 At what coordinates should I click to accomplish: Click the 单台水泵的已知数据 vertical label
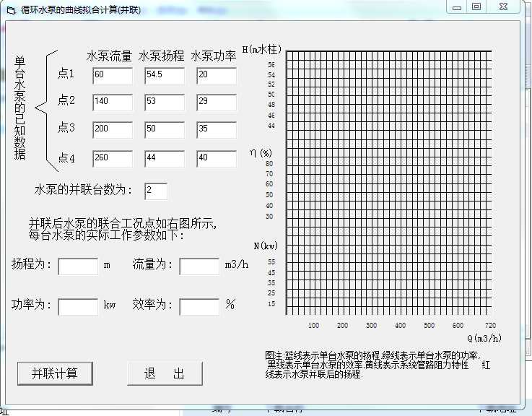point(19,108)
